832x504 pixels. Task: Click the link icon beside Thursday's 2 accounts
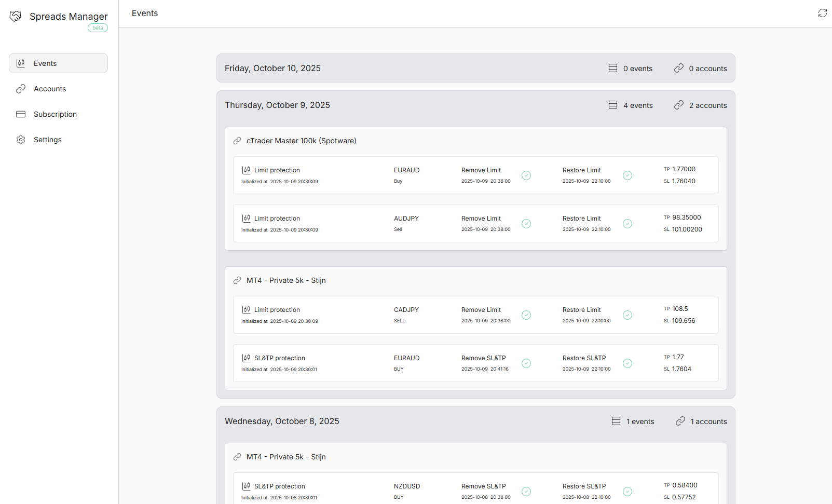pos(678,105)
